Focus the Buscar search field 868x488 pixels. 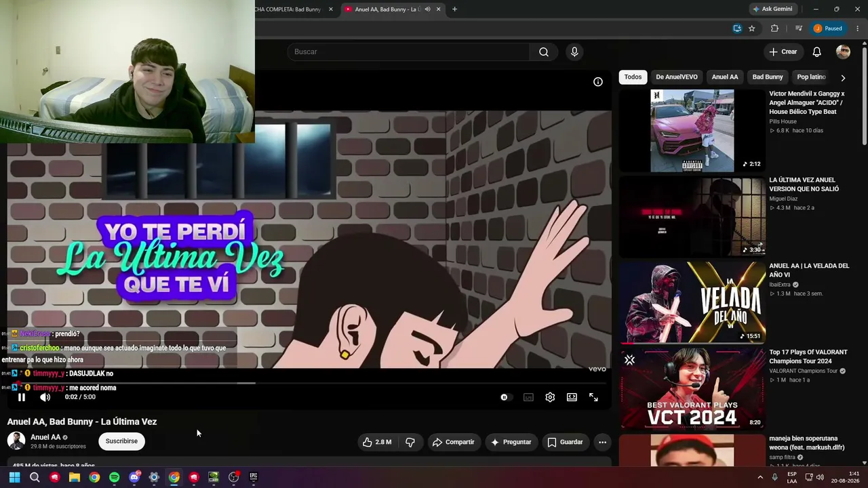click(x=409, y=52)
